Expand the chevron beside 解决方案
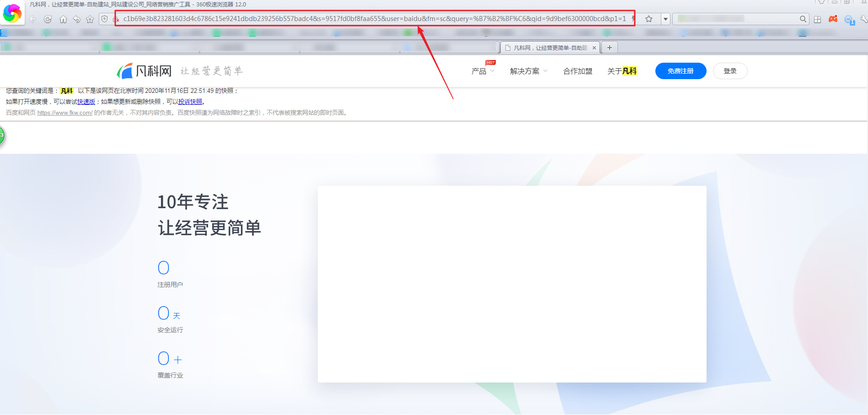The width and height of the screenshot is (868, 415). pos(545,71)
